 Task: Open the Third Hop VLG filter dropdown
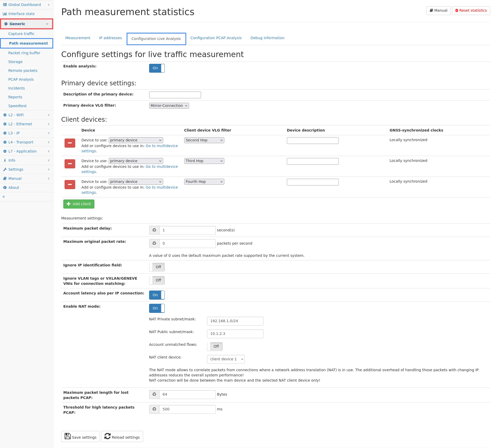tap(204, 161)
